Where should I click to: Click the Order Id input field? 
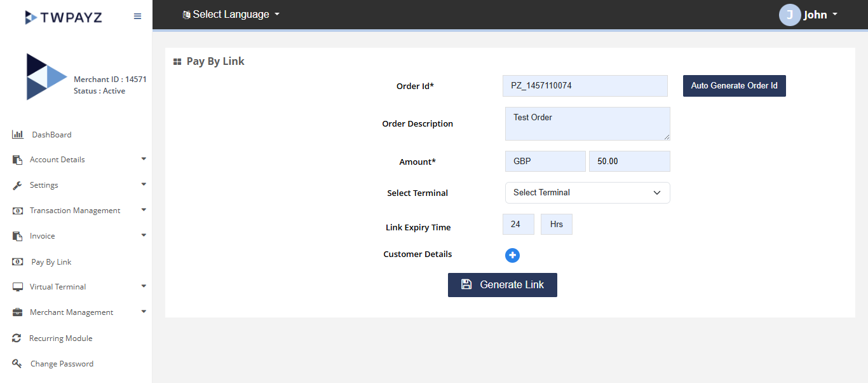(x=585, y=86)
